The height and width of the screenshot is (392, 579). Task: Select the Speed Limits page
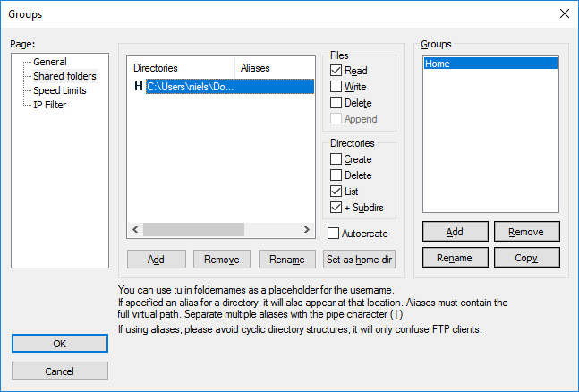pyautogui.click(x=62, y=90)
